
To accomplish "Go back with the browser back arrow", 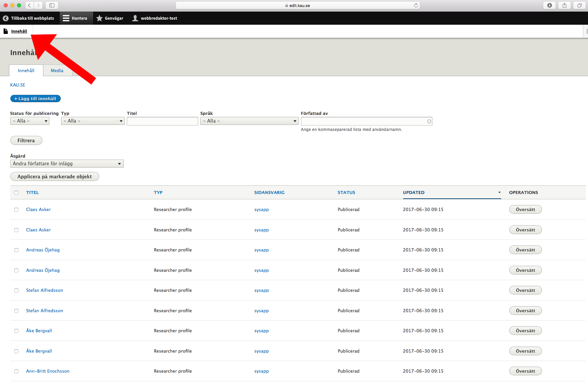I will [x=29, y=5].
